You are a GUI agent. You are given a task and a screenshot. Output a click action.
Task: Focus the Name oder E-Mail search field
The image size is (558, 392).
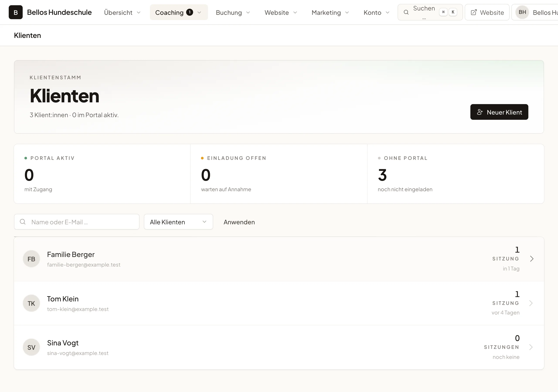click(77, 222)
